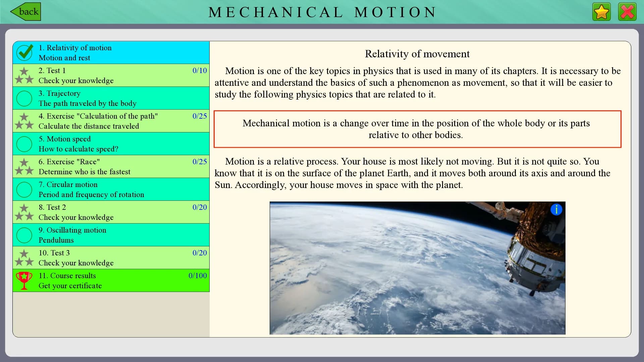Click the star icon beside Calculation of the path
The height and width of the screenshot is (362, 644).
(x=24, y=121)
